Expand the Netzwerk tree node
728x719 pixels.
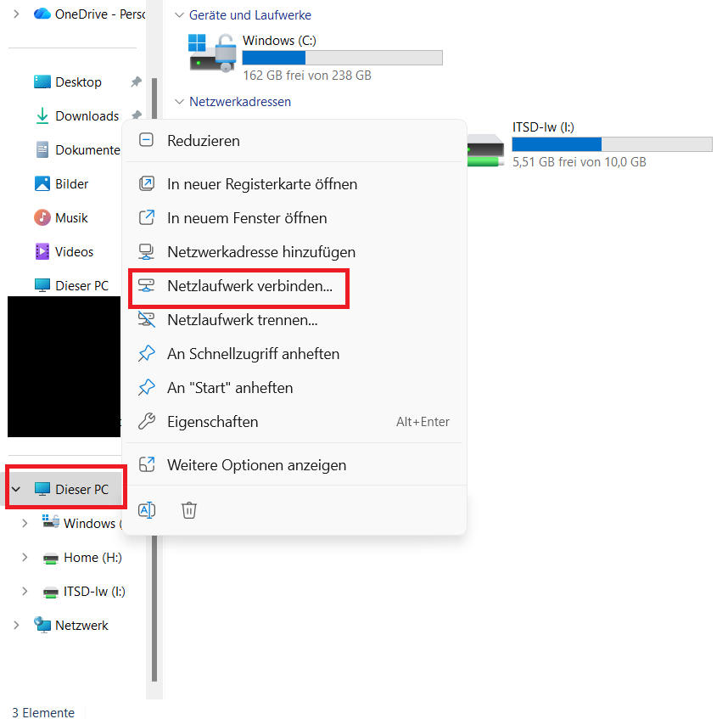(x=16, y=626)
